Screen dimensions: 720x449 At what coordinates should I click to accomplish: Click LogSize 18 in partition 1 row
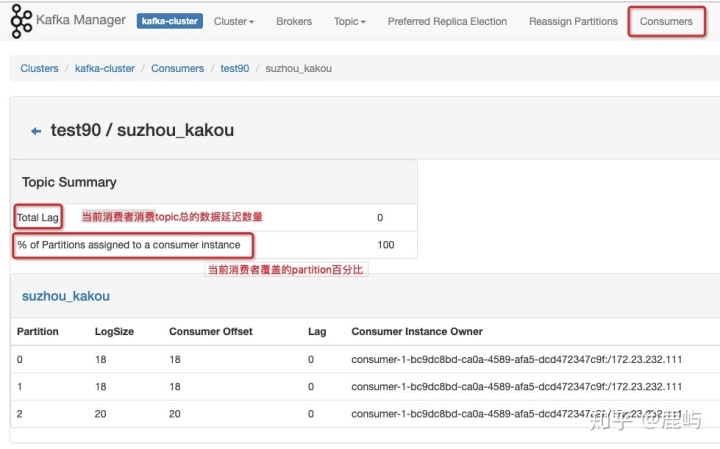[101, 387]
